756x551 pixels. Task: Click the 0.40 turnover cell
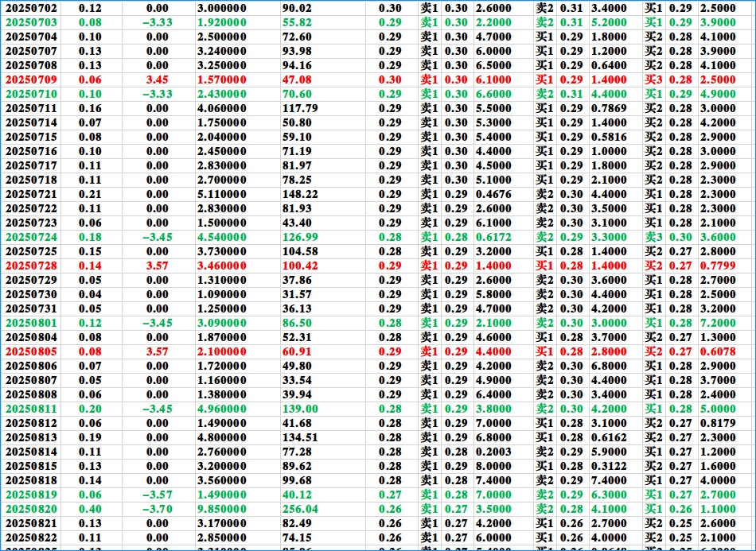(90, 509)
